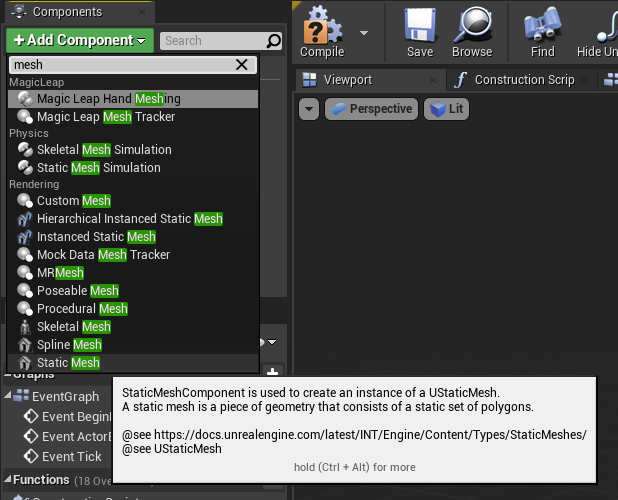This screenshot has width=618, height=500.
Task: Select Skeletal Mesh Simulation component
Action: 133,150
